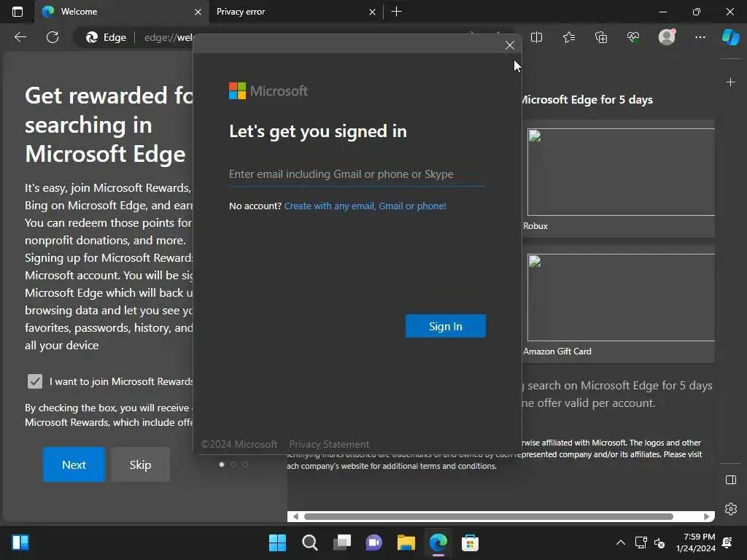Viewport: 747px width, 560px height.
Task: Open taskbar Search magnifier
Action: pyautogui.click(x=309, y=542)
